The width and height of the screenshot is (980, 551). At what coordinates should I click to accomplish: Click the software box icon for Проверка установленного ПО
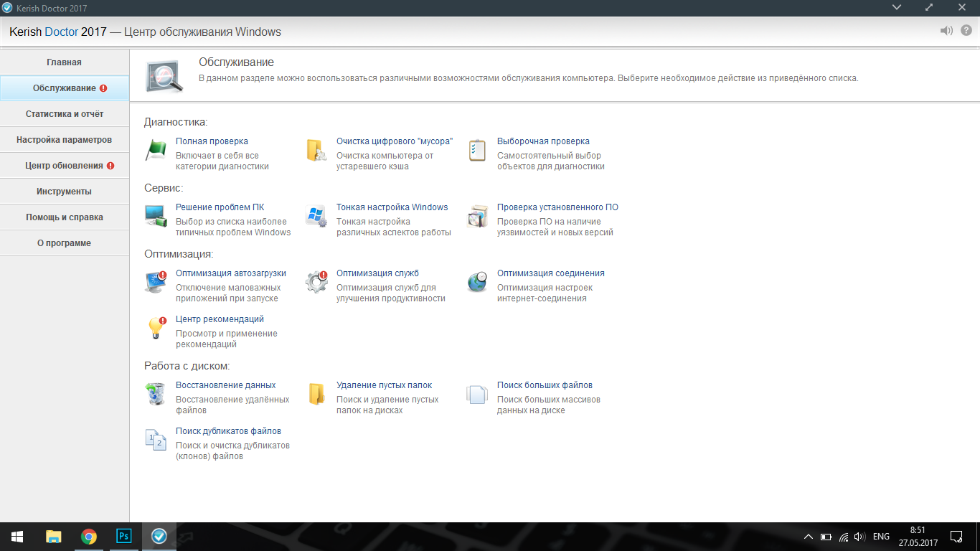pos(478,217)
